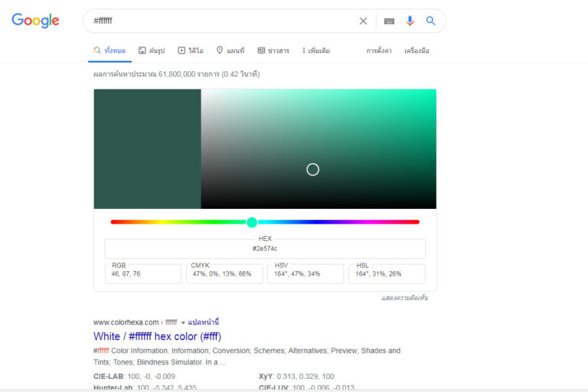This screenshot has height=392, width=588.
Task: Open the ค้นรูป images tab
Action: coord(151,51)
